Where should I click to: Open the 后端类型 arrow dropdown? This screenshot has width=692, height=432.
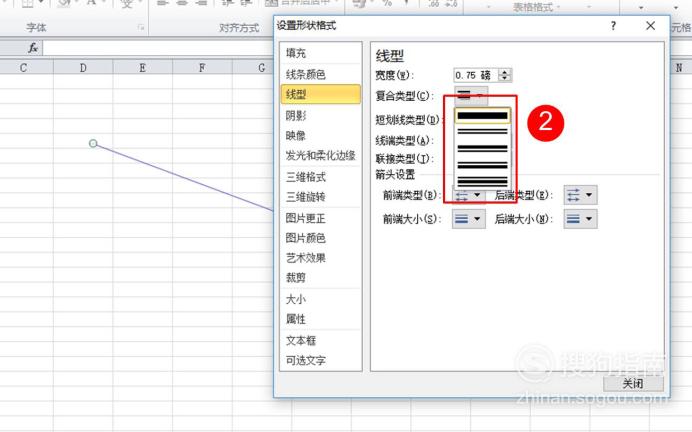click(580, 195)
